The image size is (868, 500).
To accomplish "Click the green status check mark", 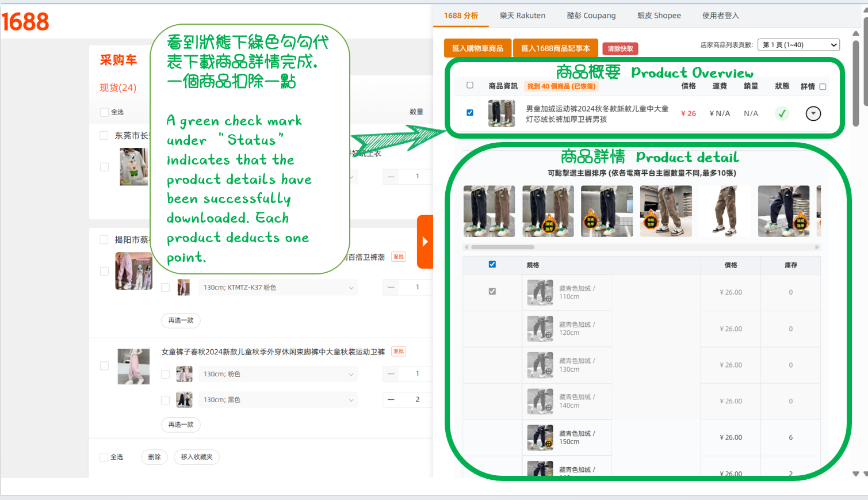I will pos(782,113).
